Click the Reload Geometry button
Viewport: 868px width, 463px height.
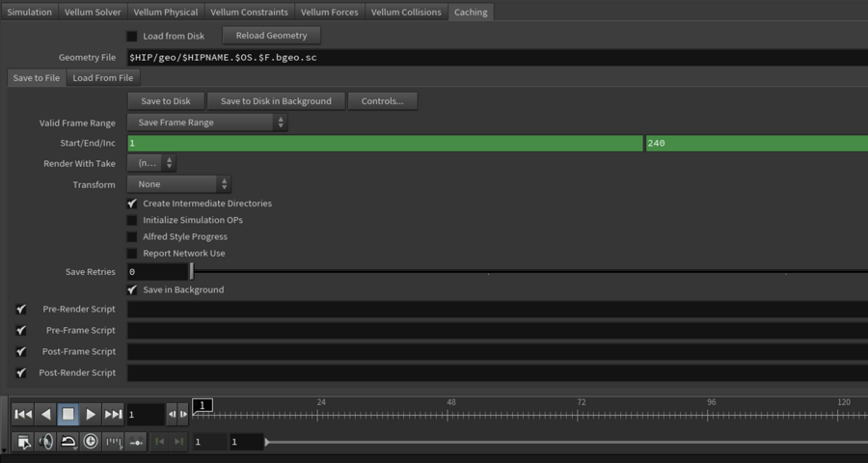pyautogui.click(x=271, y=36)
